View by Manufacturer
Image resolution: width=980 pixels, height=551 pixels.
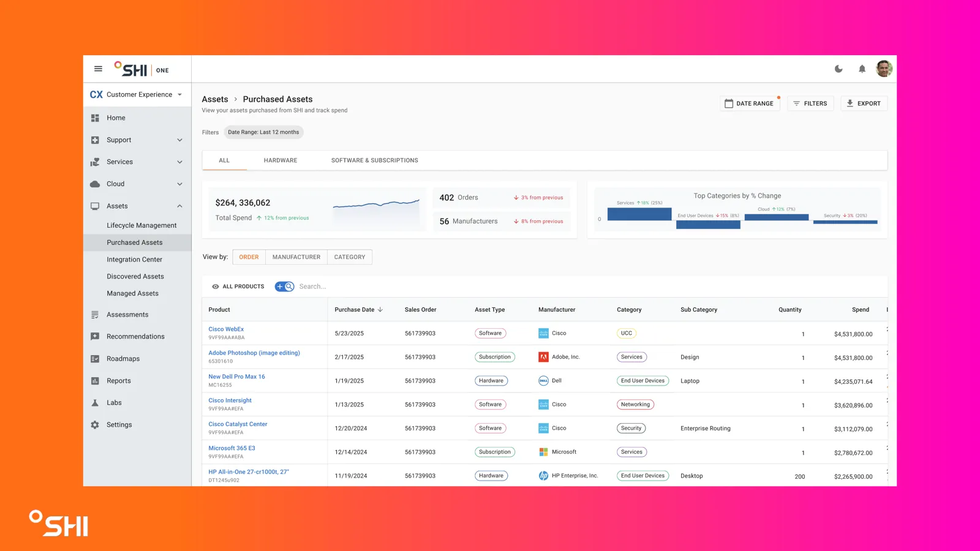[296, 257]
